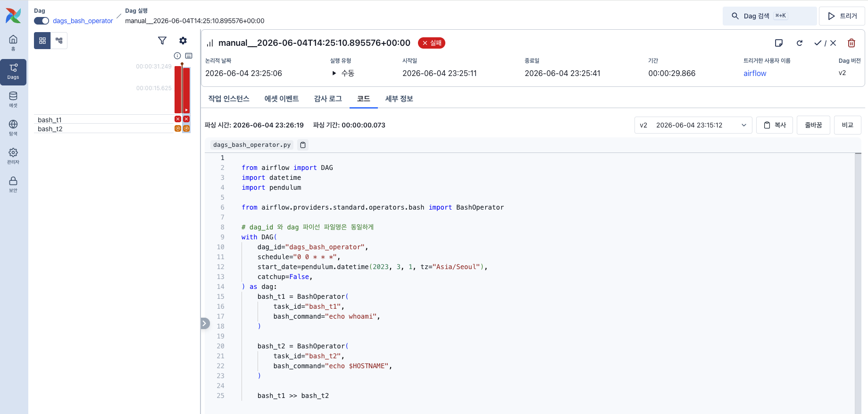Image resolution: width=868 pixels, height=414 pixels.
Task: Click the Trigger button
Action: [842, 16]
